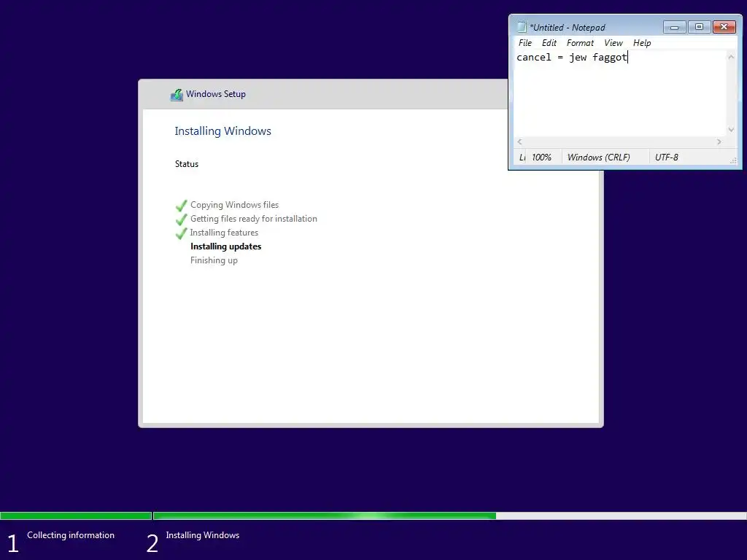
Task: Open the Edit menu in Notepad
Action: click(549, 43)
